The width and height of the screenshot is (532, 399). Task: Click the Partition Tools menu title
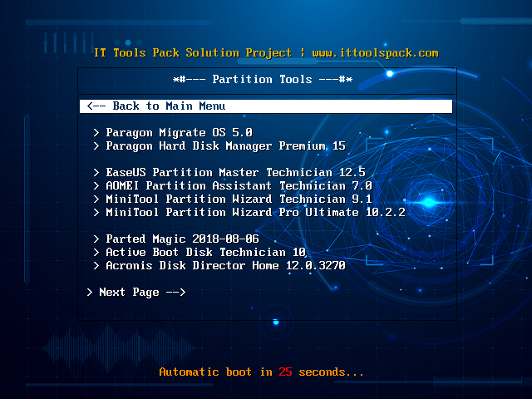263,80
